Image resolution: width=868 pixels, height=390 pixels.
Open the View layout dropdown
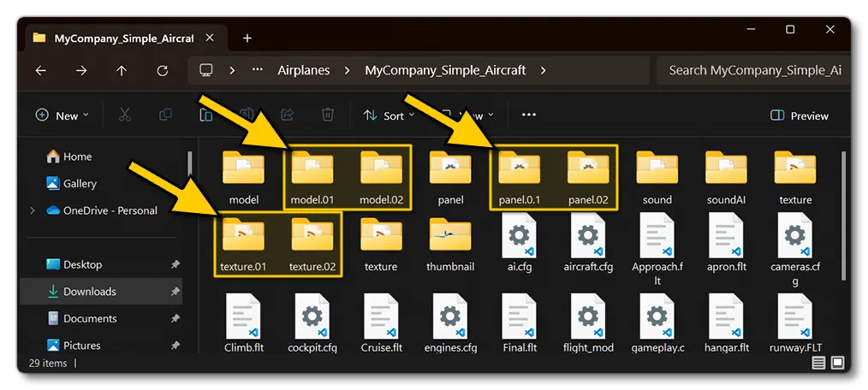467,115
